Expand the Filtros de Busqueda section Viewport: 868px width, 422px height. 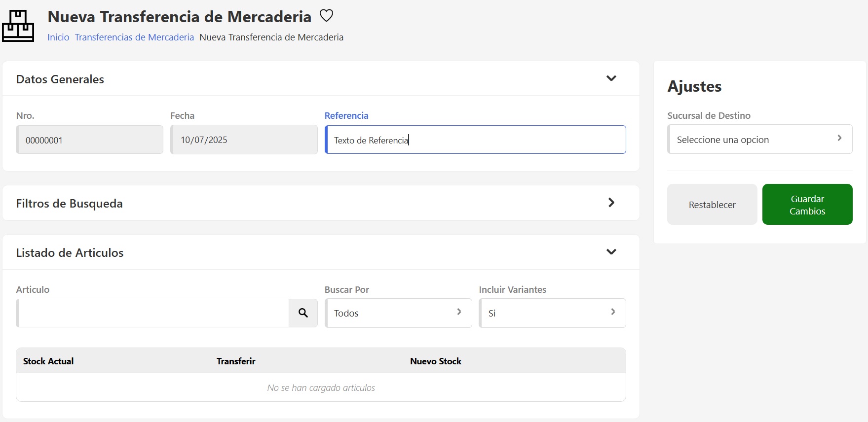coord(611,203)
